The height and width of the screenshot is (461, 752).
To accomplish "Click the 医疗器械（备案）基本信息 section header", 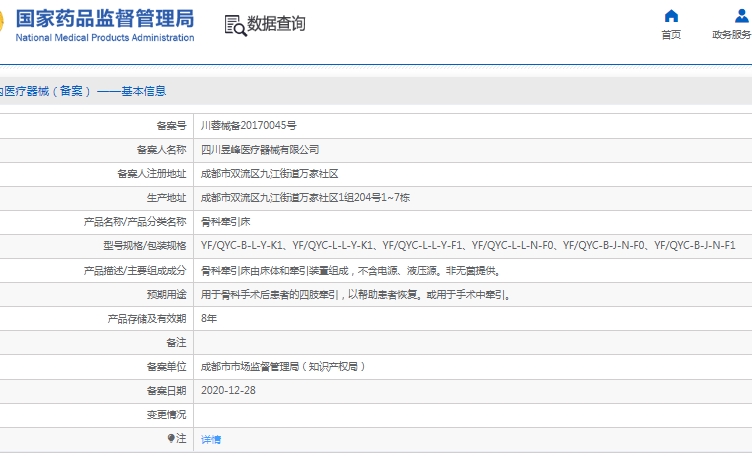I will click(83, 91).
